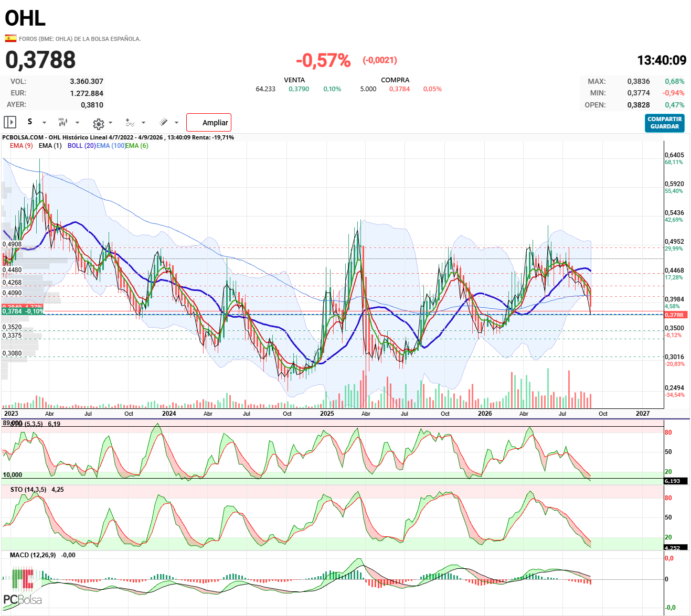
Task: Click the Heikin Ashi candlestick chart-type icon
Action: tap(63, 122)
